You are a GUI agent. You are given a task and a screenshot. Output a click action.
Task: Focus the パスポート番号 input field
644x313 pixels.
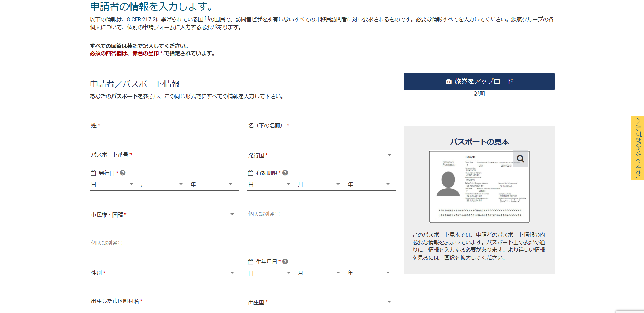(x=165, y=155)
